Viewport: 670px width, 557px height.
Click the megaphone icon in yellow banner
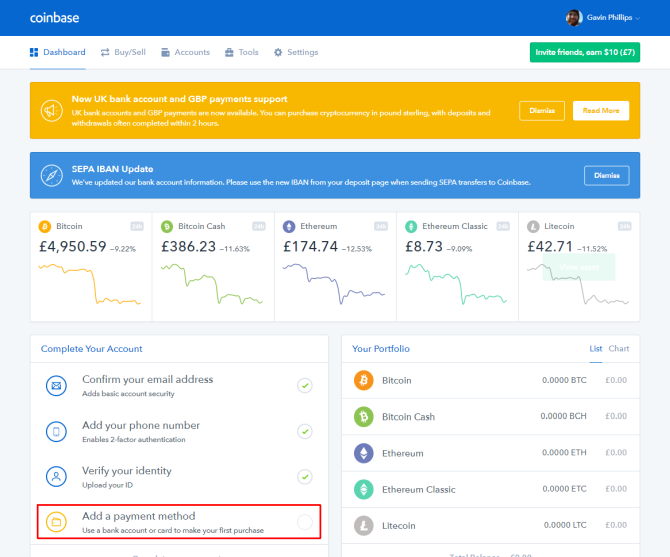click(x=52, y=111)
